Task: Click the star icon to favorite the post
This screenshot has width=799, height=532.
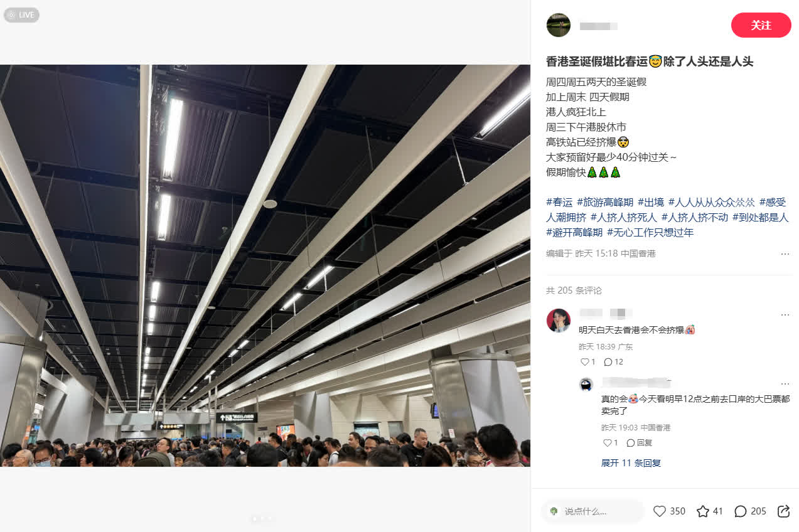Action: point(703,511)
